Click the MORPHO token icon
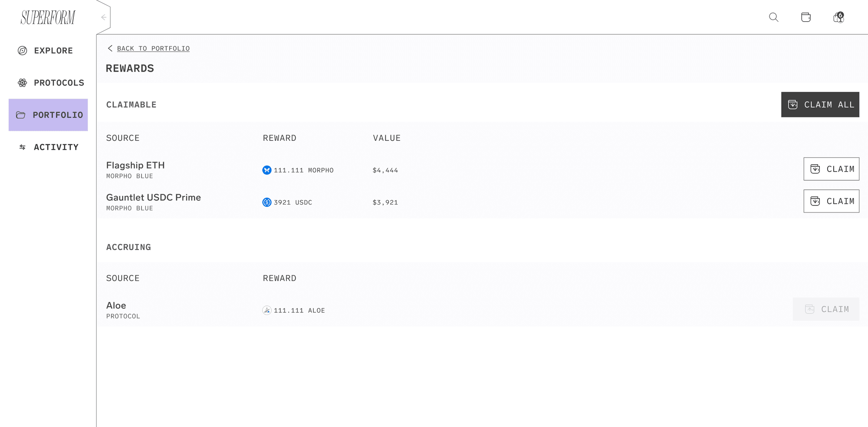 (267, 170)
